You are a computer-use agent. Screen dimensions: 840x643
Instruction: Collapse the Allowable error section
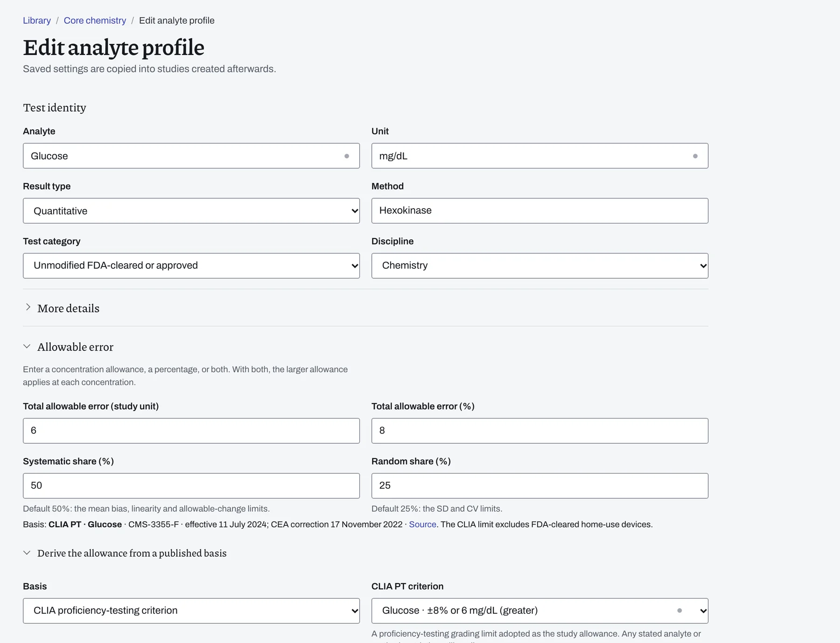coord(27,347)
